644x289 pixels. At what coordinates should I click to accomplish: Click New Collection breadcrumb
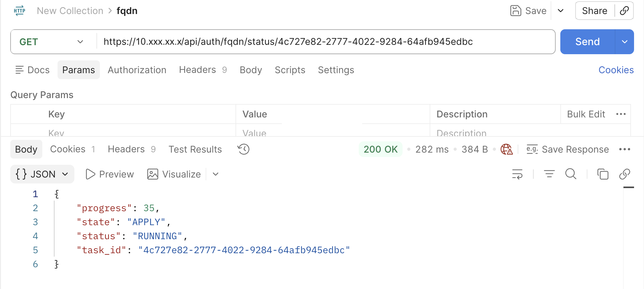[70, 11]
